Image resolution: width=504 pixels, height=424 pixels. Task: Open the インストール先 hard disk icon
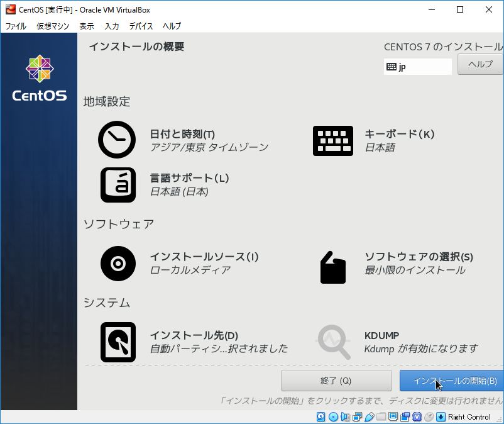tap(118, 342)
